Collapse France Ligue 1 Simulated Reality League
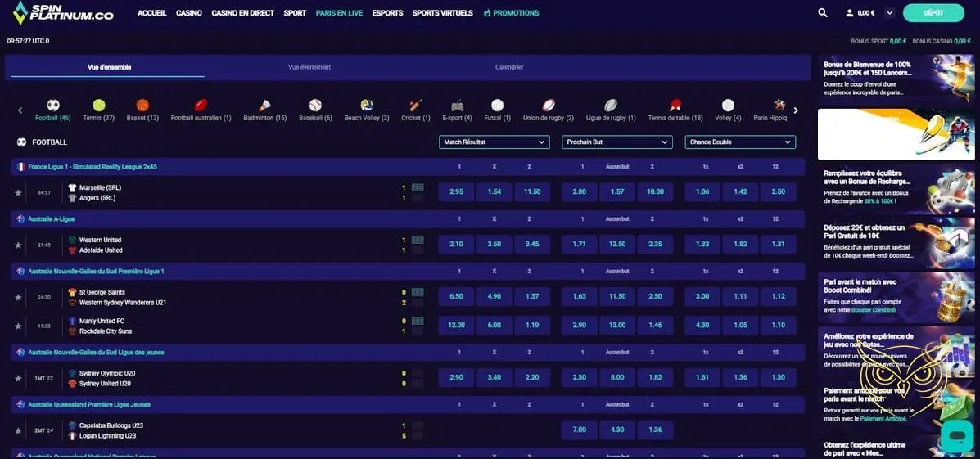This screenshot has height=459, width=980. pos(408,167)
